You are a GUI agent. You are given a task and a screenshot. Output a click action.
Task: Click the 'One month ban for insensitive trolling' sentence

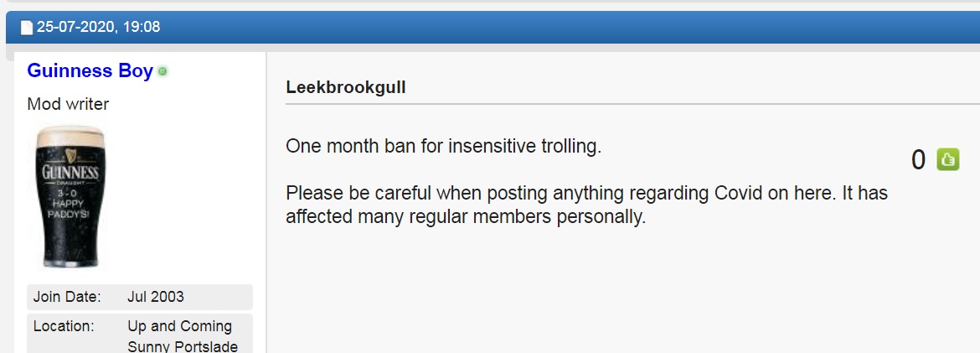point(443,146)
